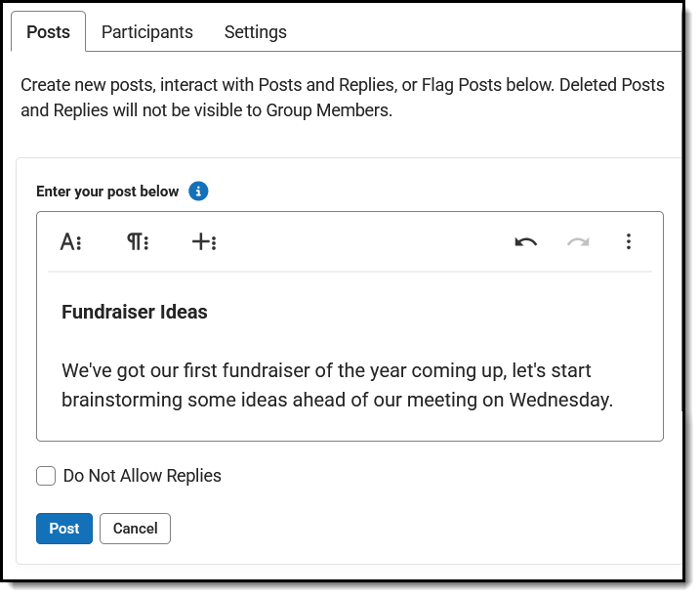The image size is (700, 597).
Task: Enable the Do Not Allow Replies checkbox
Action: pyautogui.click(x=46, y=477)
